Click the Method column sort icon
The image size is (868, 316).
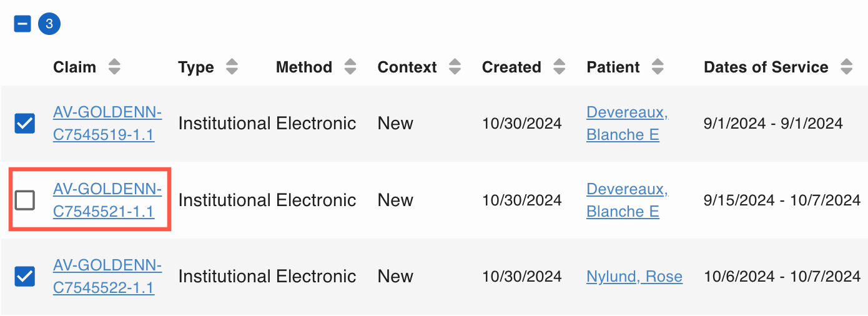point(350,67)
